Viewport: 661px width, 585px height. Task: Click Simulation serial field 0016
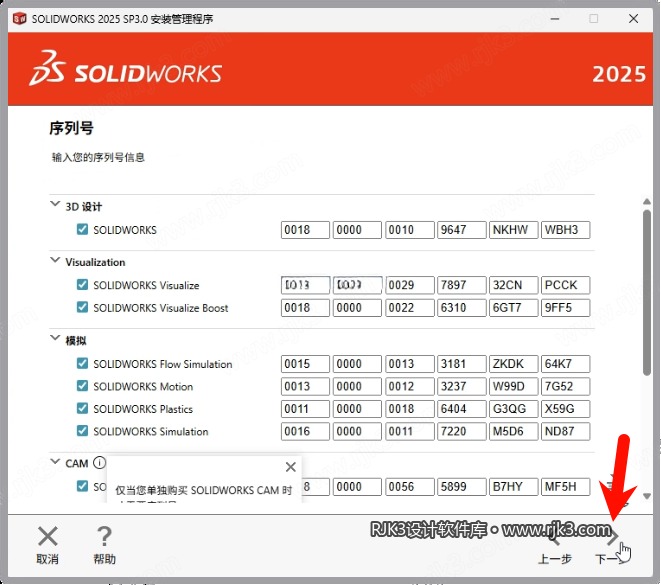pos(305,431)
